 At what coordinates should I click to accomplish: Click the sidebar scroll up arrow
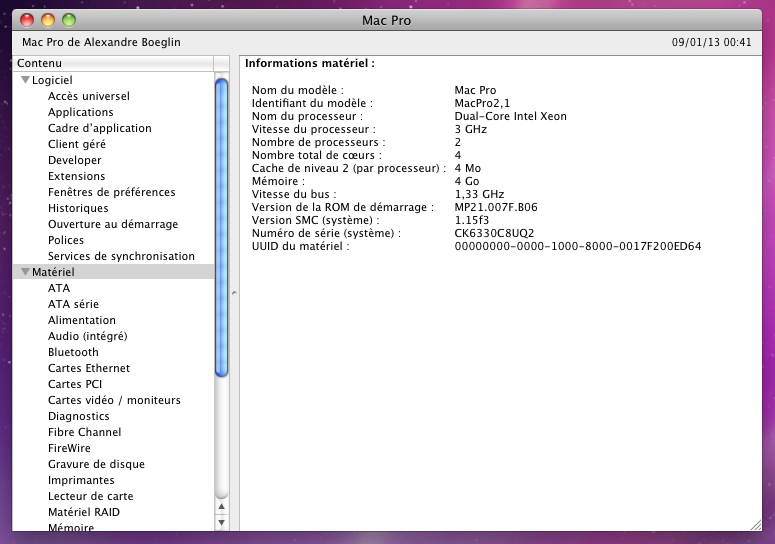221,505
